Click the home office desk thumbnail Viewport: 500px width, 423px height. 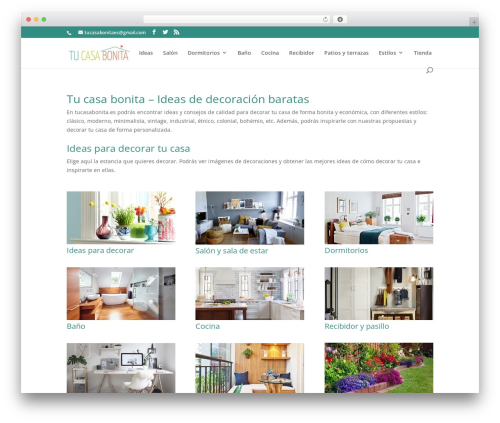click(x=121, y=368)
